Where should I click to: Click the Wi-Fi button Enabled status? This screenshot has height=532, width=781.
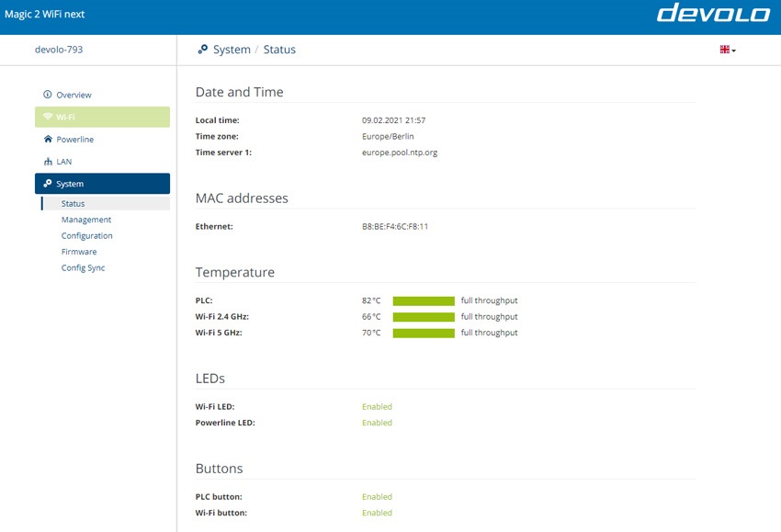[x=377, y=513]
